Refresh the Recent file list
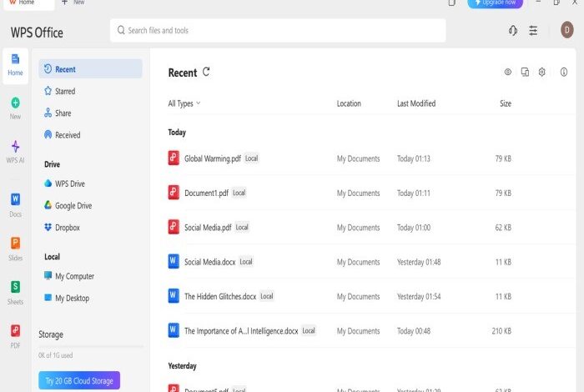This screenshot has width=584, height=392. [206, 72]
